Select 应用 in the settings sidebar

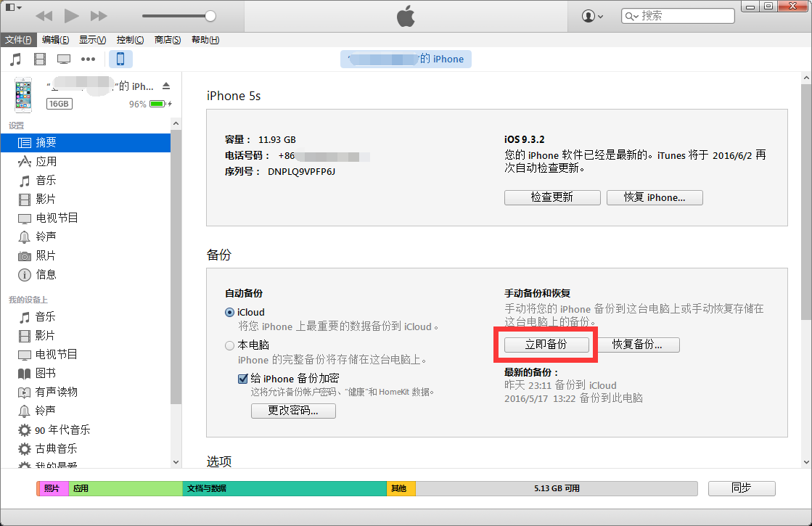tap(86, 162)
